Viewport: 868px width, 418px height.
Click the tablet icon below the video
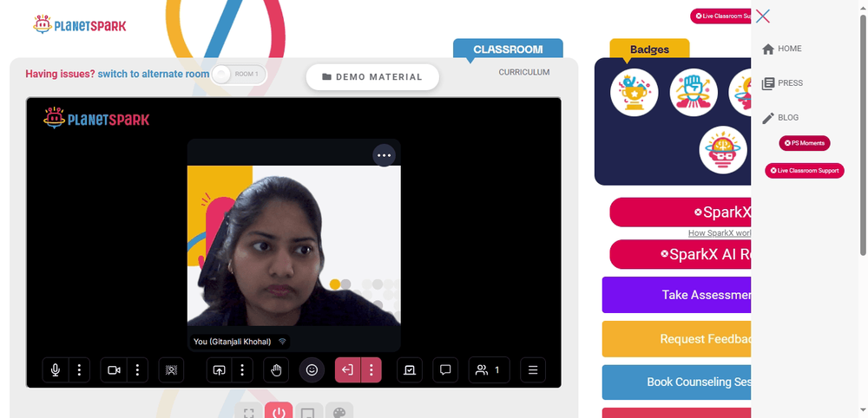309,413
